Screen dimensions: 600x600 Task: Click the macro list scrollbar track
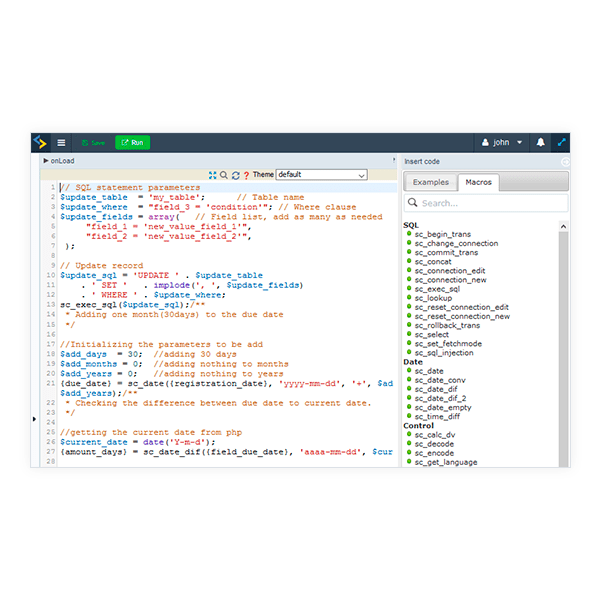pyautogui.click(x=563, y=348)
